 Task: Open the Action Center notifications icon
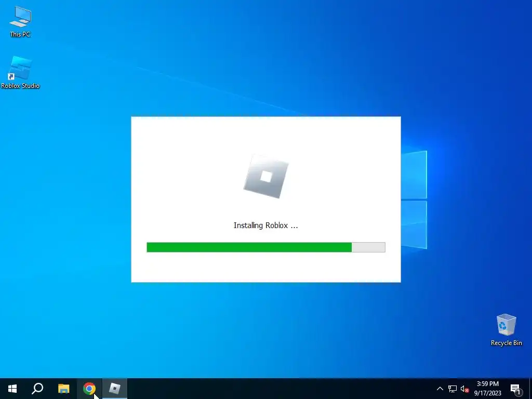[x=516, y=389]
